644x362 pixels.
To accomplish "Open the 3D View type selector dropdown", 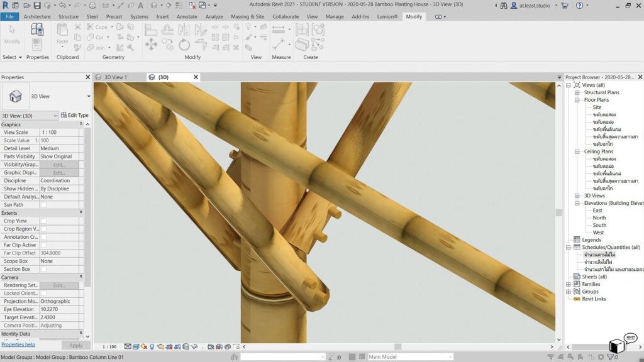I will [x=89, y=96].
